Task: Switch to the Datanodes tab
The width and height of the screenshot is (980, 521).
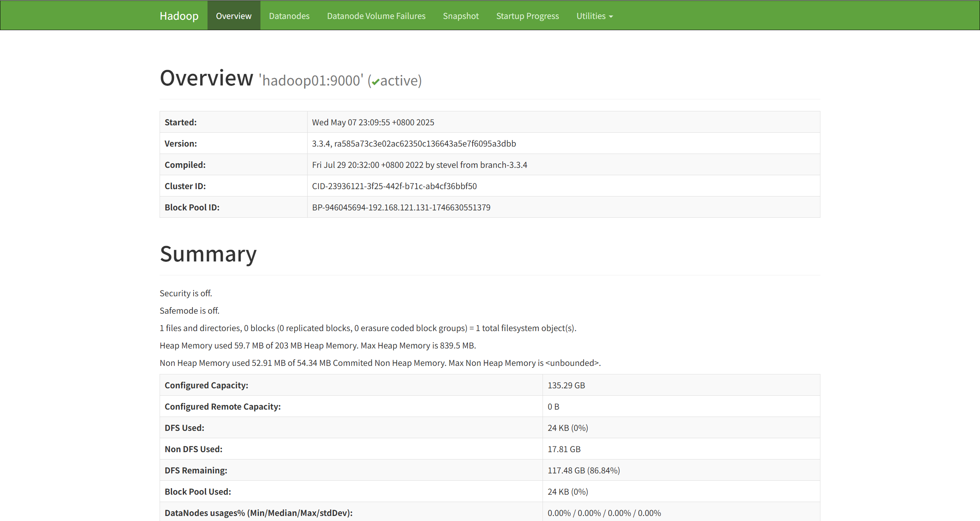Action: 289,16
